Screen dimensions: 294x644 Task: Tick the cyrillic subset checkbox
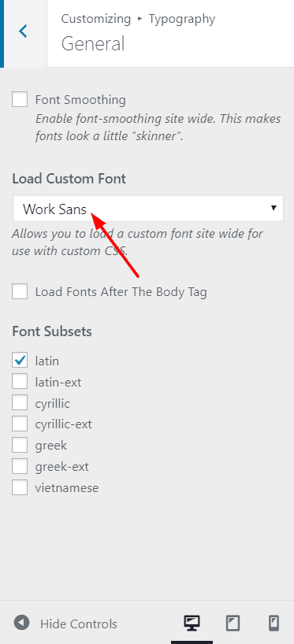[20, 403]
